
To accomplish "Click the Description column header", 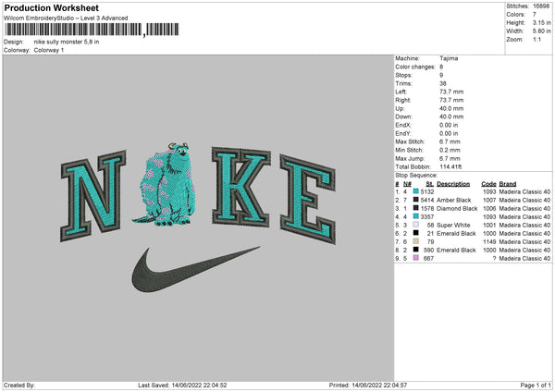I will click(x=453, y=184).
